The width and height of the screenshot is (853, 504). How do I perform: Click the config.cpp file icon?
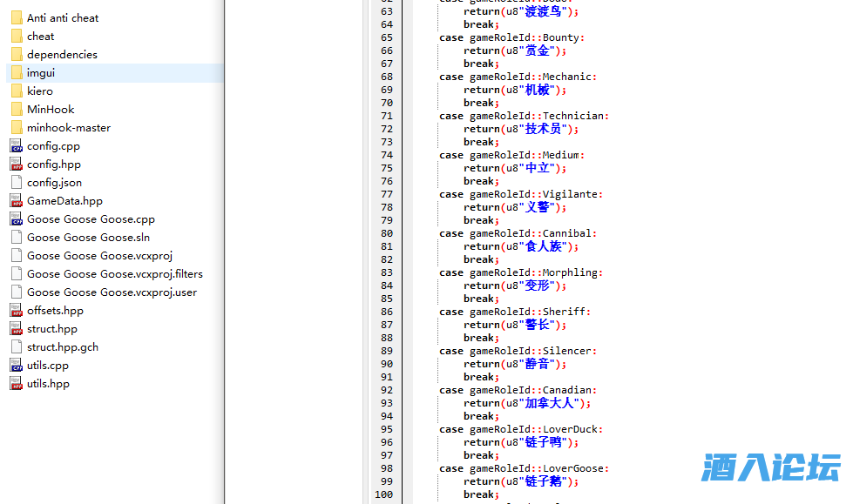pos(17,146)
